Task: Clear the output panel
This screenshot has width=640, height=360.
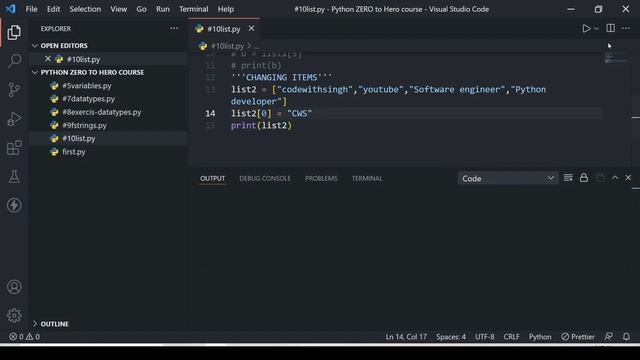Action: (x=568, y=178)
